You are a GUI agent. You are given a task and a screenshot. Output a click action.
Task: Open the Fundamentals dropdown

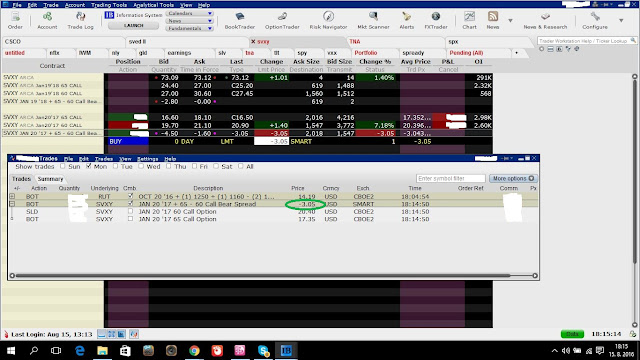click(189, 28)
